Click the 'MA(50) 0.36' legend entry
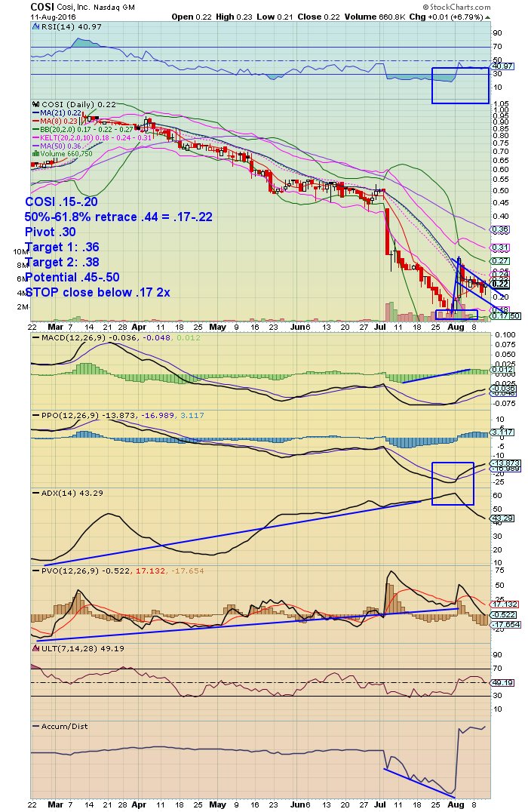Image resolution: width=528 pixels, height=812 pixels. (x=60, y=146)
